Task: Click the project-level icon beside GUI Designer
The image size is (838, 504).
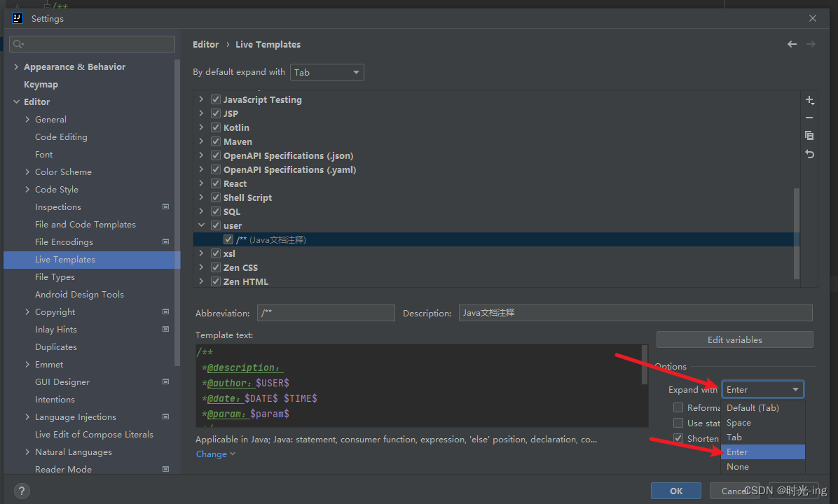Action: [x=165, y=382]
